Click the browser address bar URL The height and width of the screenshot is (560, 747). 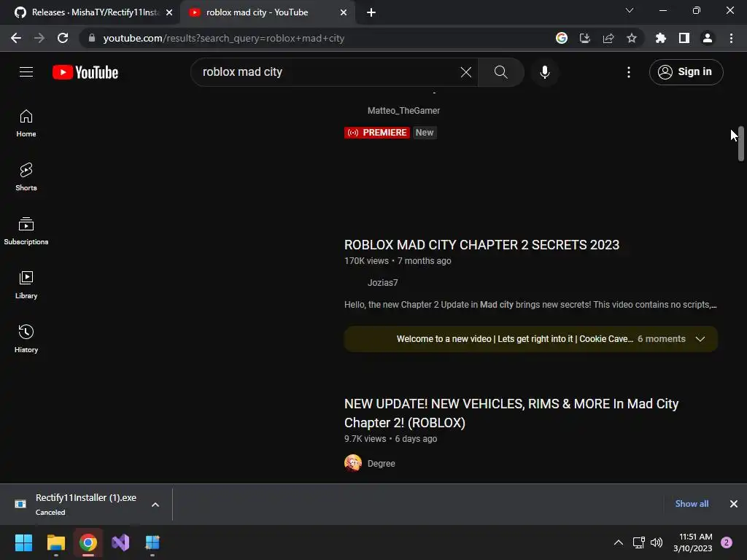coord(223,38)
